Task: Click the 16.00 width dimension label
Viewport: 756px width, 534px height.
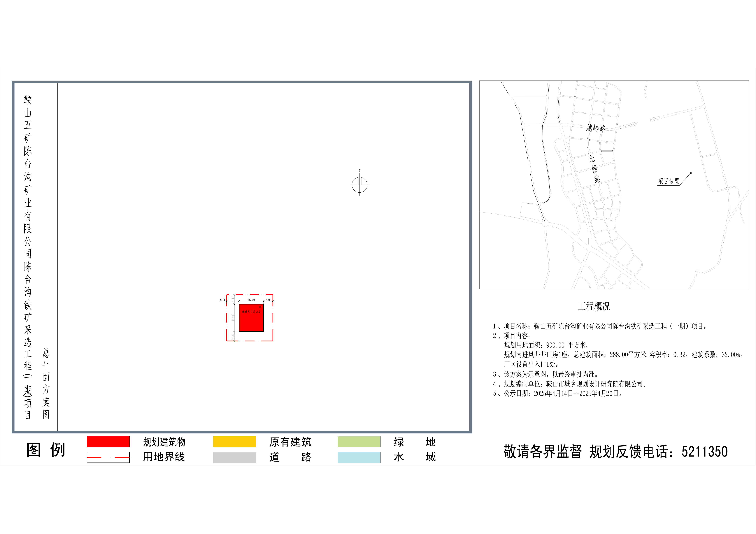Action: click(x=251, y=300)
